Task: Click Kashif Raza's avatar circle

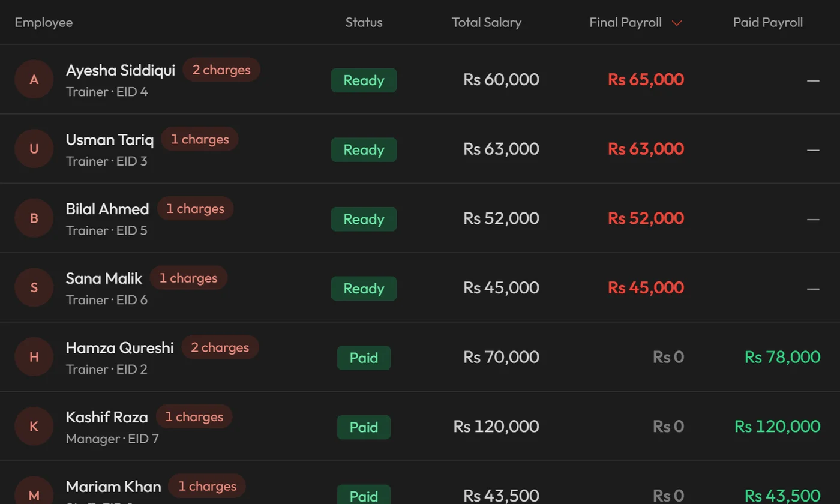Action: click(34, 426)
